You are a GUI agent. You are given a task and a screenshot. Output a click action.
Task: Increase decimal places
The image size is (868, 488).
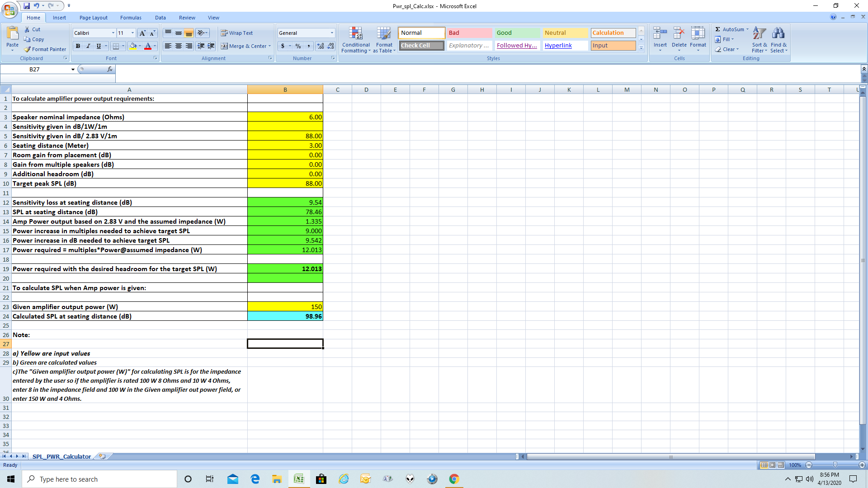(321, 46)
